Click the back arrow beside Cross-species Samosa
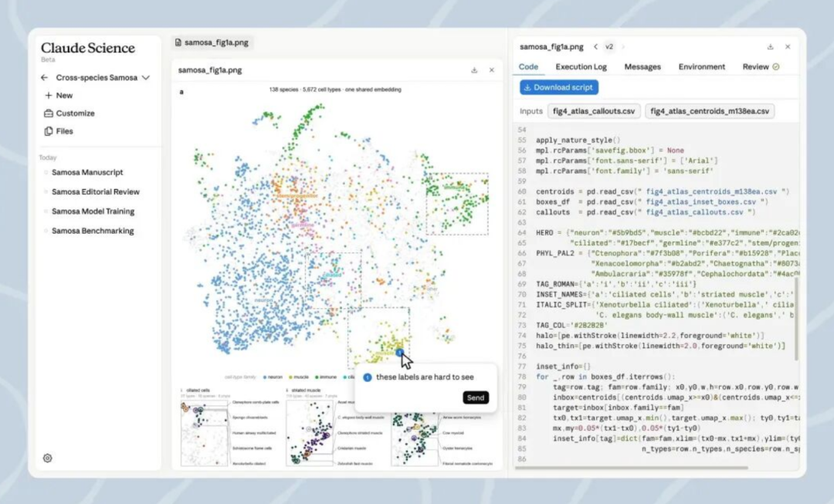Viewport: 834px width, 504px height. tap(44, 78)
